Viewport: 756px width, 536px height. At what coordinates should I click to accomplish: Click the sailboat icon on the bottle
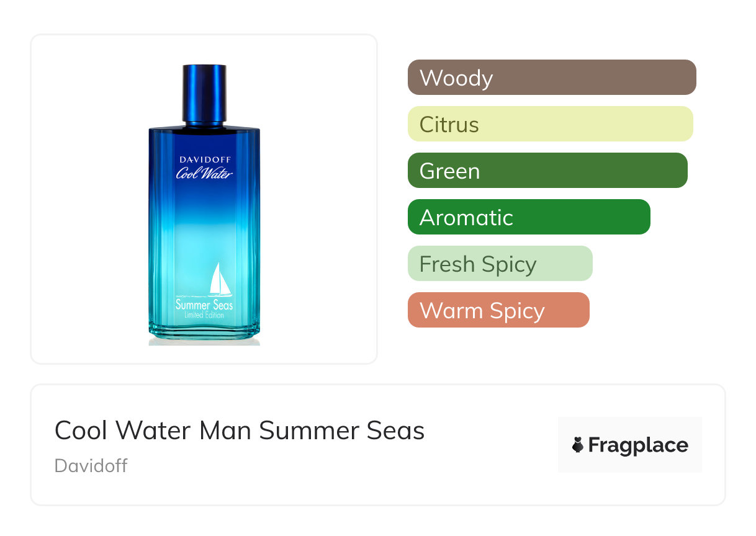[x=219, y=279]
